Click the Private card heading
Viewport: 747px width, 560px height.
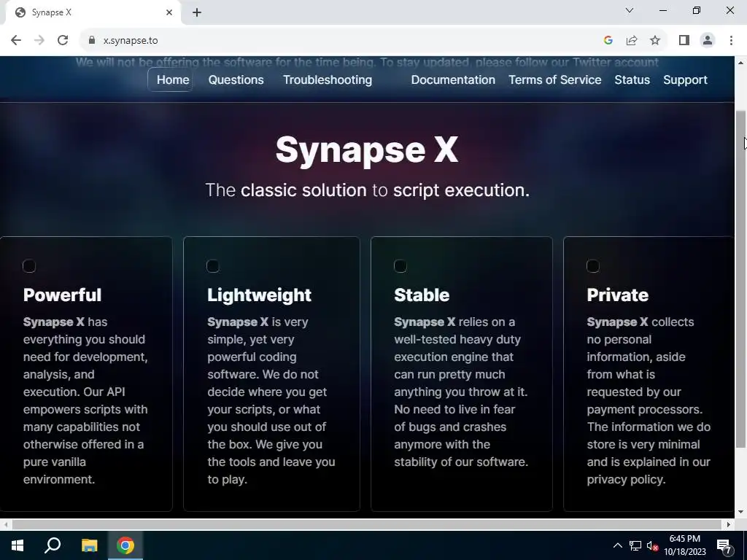pyautogui.click(x=617, y=295)
